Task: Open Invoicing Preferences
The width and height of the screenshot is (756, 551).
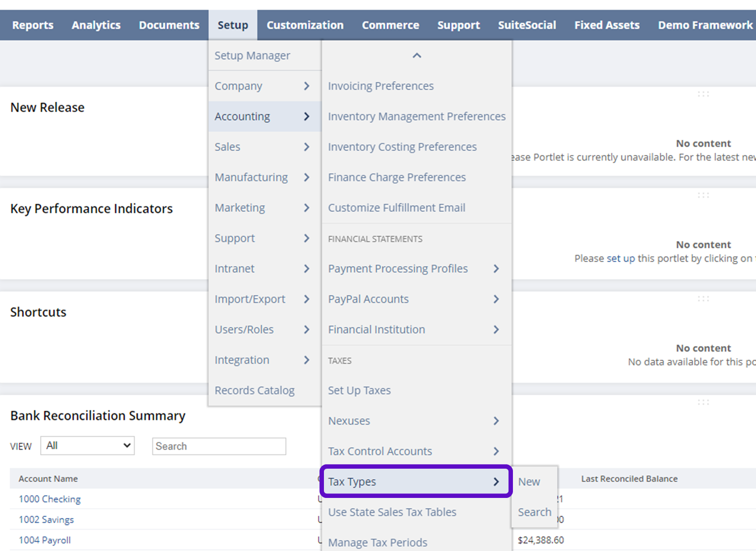Action: click(380, 86)
